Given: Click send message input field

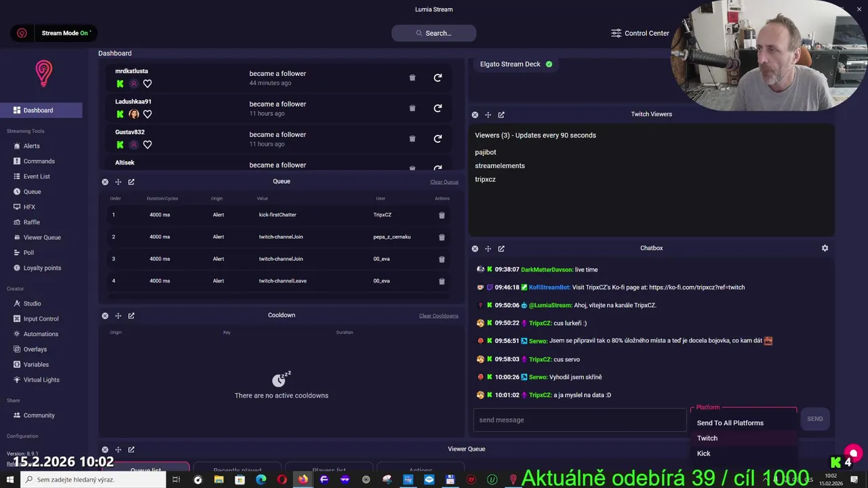Looking at the screenshot, I should [580, 420].
